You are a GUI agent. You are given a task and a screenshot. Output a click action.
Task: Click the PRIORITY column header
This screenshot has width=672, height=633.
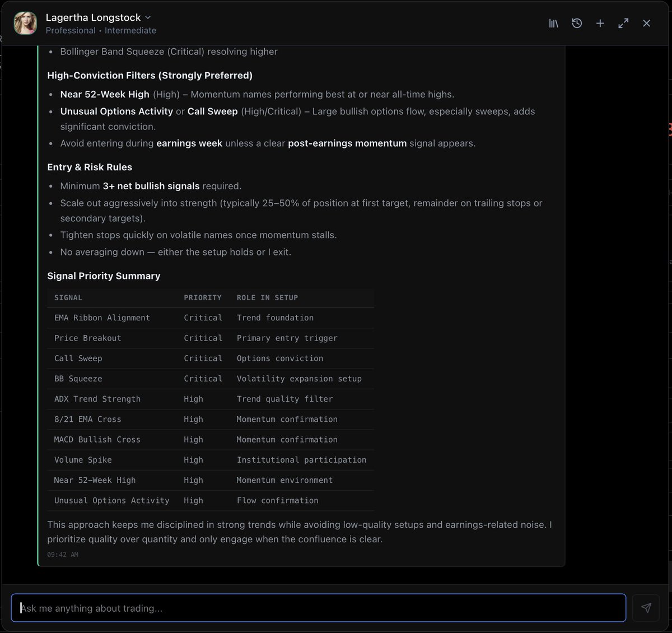click(203, 297)
